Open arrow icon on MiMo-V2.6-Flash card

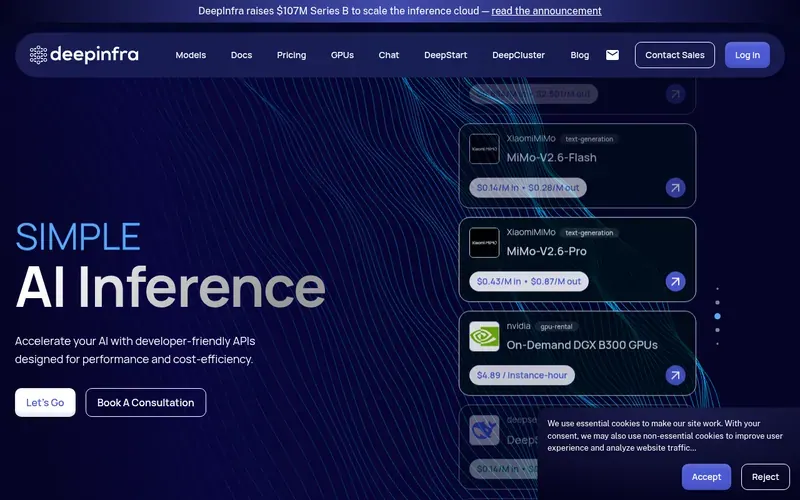(675, 188)
